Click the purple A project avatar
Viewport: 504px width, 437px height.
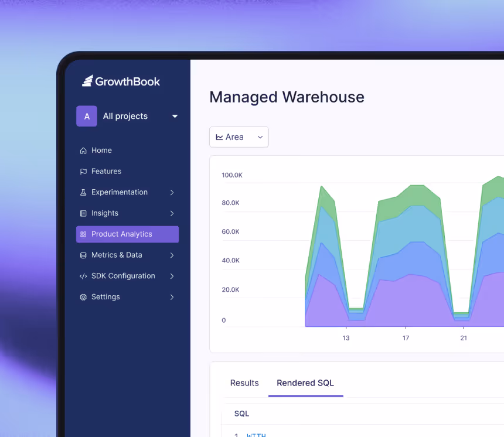tap(87, 116)
